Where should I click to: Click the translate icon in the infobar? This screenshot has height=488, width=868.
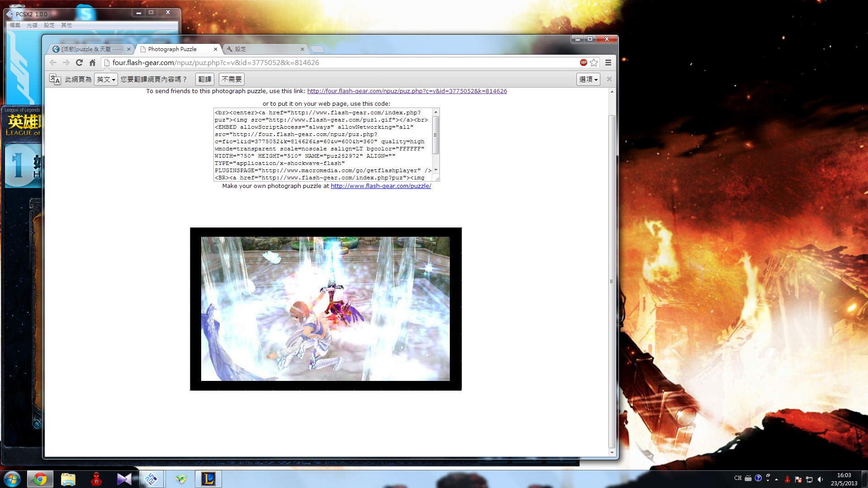point(55,80)
